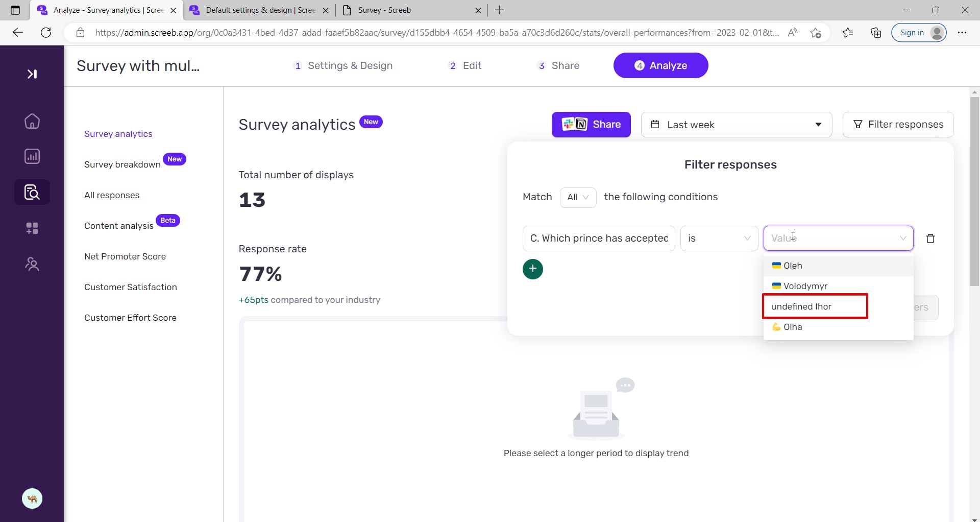Screen dimensions: 980x522
Task: Delete the filter condition with trash icon
Action: pyautogui.click(x=930, y=239)
